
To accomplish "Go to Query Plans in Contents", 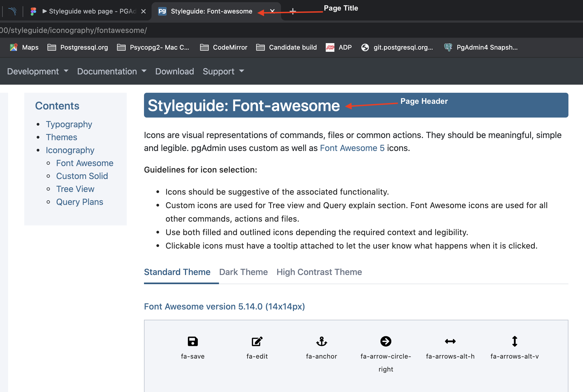I will [80, 202].
